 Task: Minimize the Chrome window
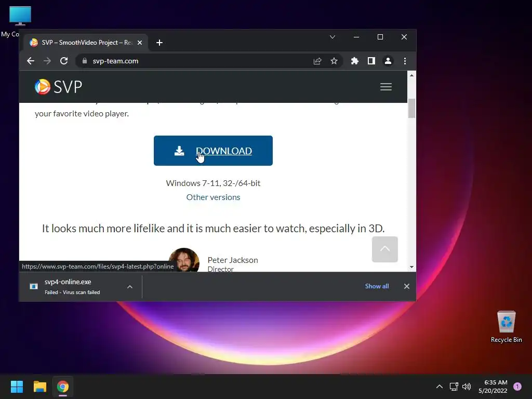click(356, 37)
